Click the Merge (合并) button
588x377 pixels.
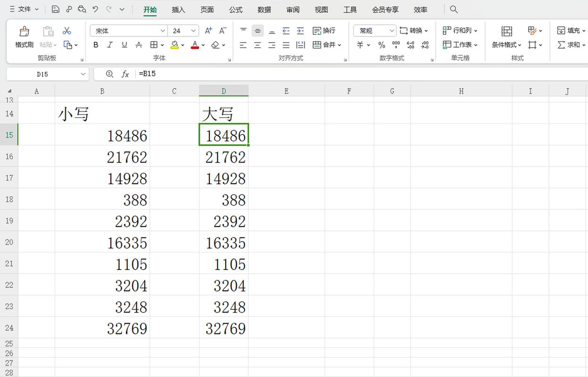327,45
